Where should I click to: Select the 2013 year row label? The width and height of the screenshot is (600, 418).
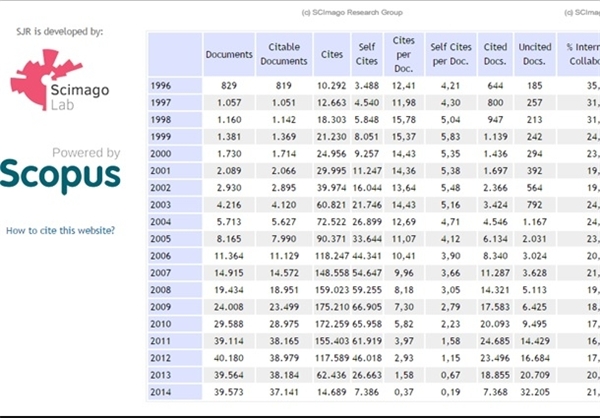[x=175, y=375]
